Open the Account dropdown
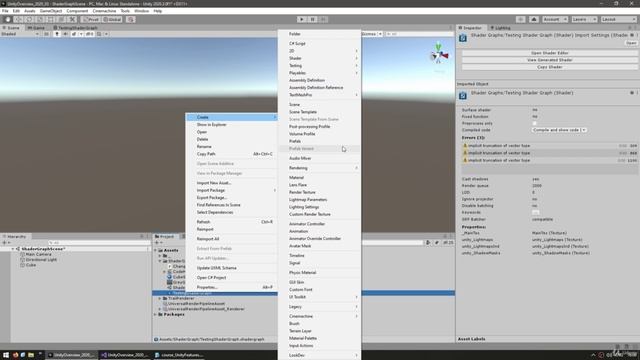640x360 pixels. (555, 19)
